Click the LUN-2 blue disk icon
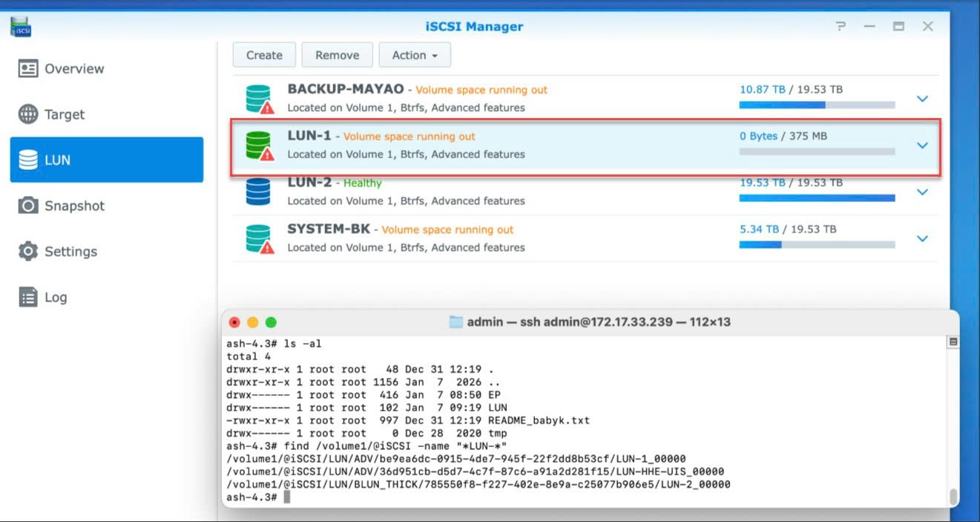Image resolution: width=980 pixels, height=522 pixels. pos(258,191)
